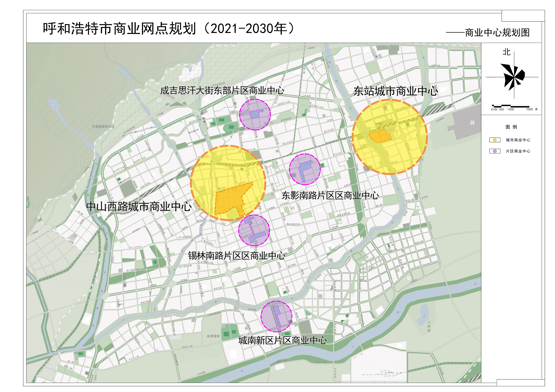The image size is (555, 392).
Task: Click the 乌素图森林公园 map label
Action: click(103, 127)
